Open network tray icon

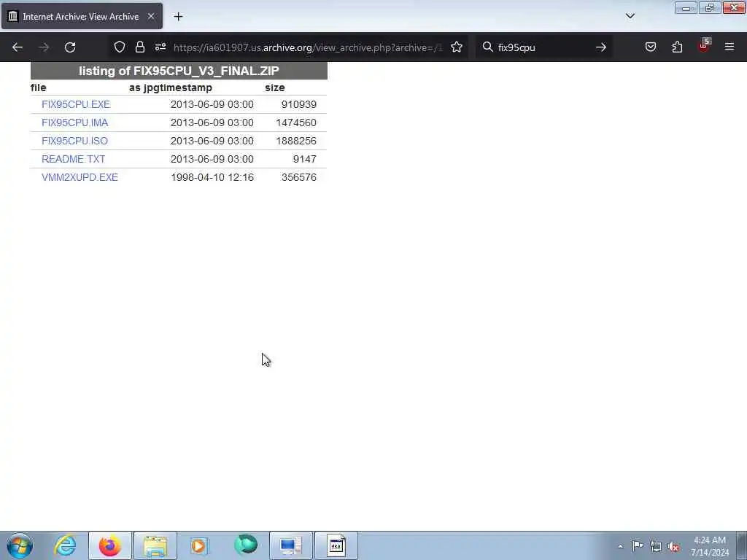[656, 546]
